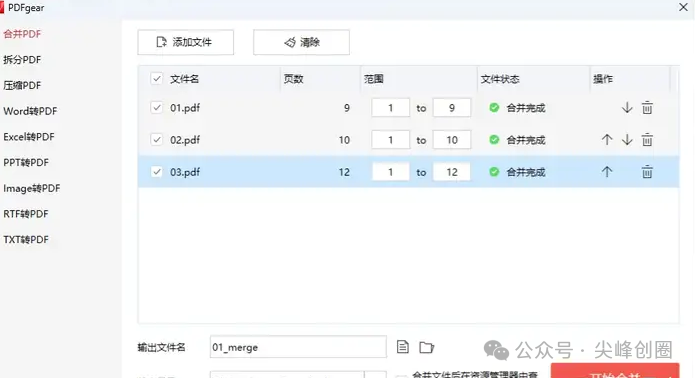The image size is (695, 378).
Task: Toggle the select-all checkbox in header
Action: tap(156, 79)
